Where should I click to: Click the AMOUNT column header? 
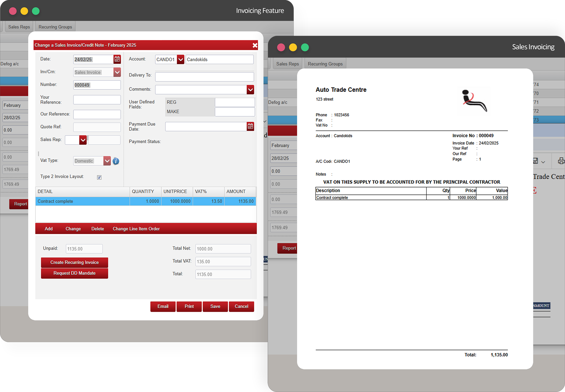coord(240,192)
